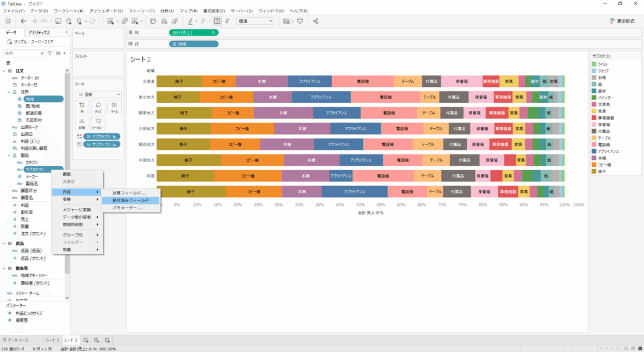644x352 pixels.
Task: Click the Size (サイズ) marks card button
Action: (x=98, y=107)
